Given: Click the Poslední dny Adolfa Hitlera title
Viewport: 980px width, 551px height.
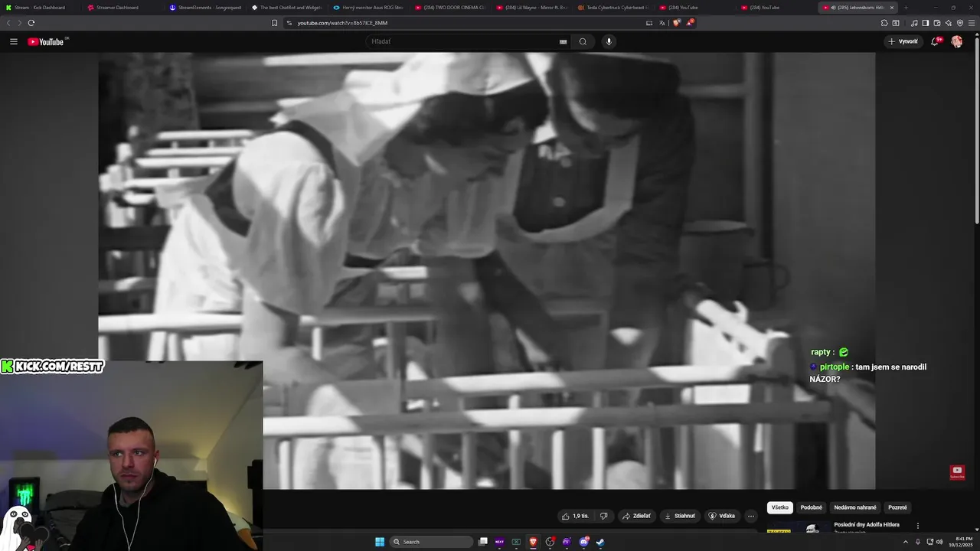Looking at the screenshot, I should tap(867, 525).
